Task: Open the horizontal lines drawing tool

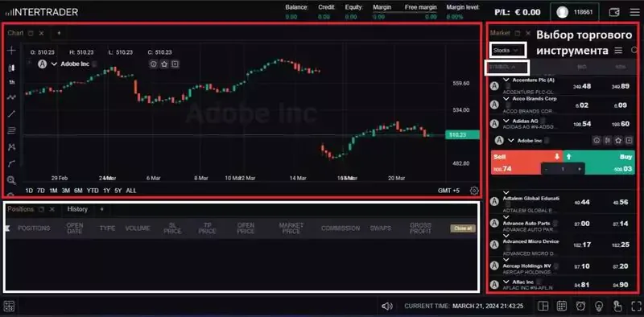Action: tap(11, 130)
